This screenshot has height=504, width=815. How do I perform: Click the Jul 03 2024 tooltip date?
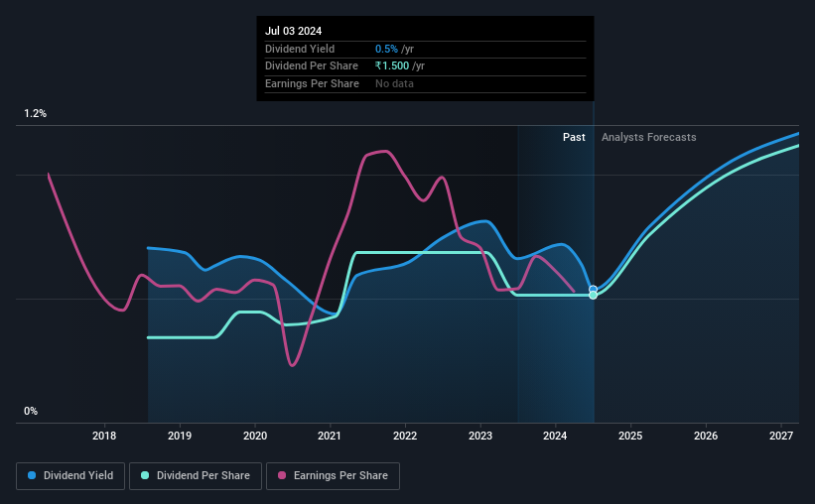[x=293, y=31]
